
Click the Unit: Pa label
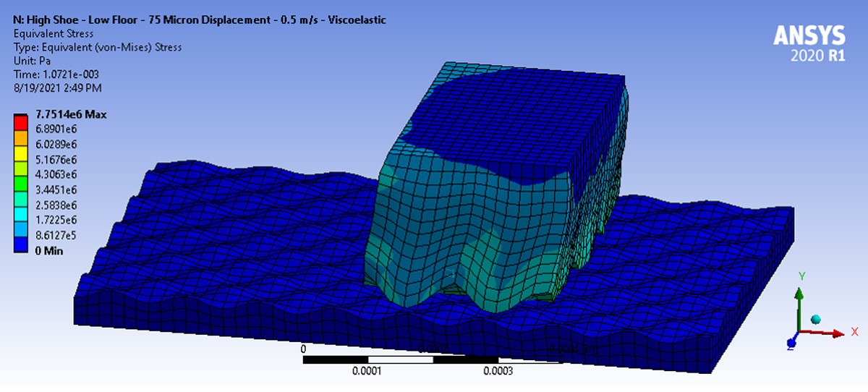[32, 61]
